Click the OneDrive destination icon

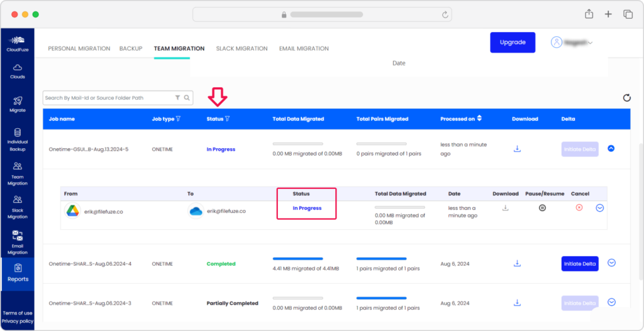pos(196,211)
